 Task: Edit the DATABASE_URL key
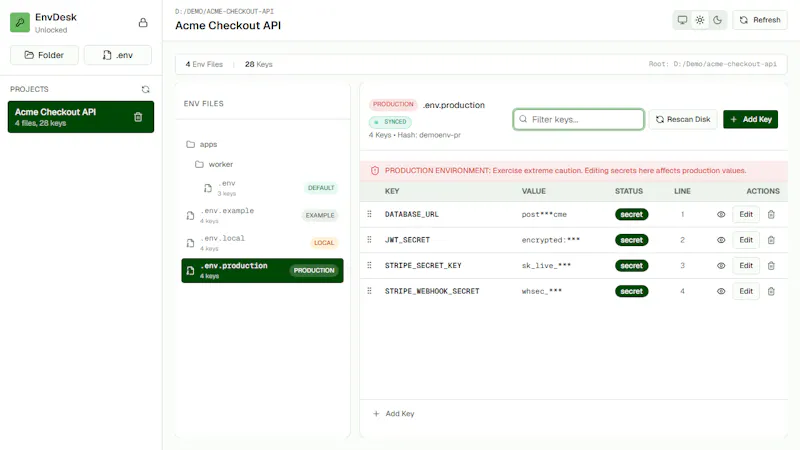coord(746,214)
